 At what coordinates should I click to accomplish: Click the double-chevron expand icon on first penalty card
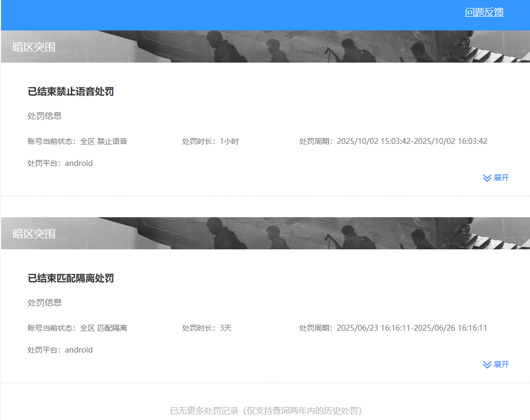486,178
